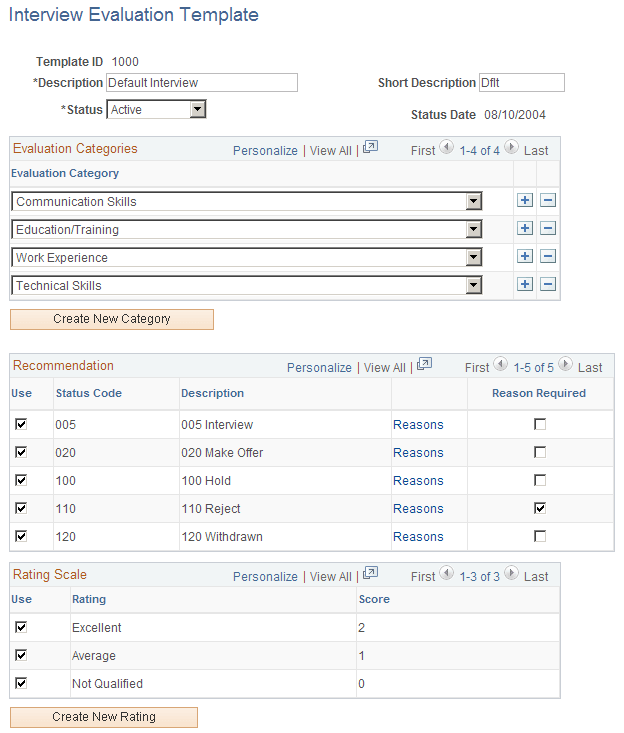The image size is (624, 733).
Task: Add row after Communication Skills category
Action: [x=524, y=201]
